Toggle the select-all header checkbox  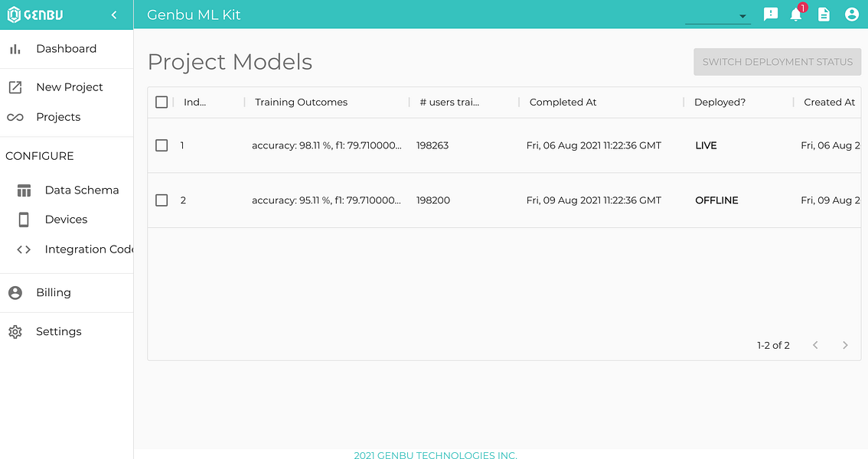click(162, 103)
